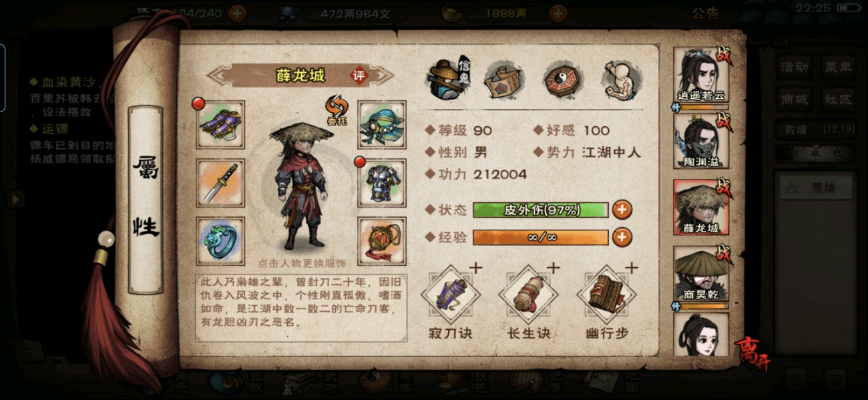Image resolution: width=868 pixels, height=400 pixels.
Task: Open the 信息 straw-hat info tab
Action: click(449, 79)
